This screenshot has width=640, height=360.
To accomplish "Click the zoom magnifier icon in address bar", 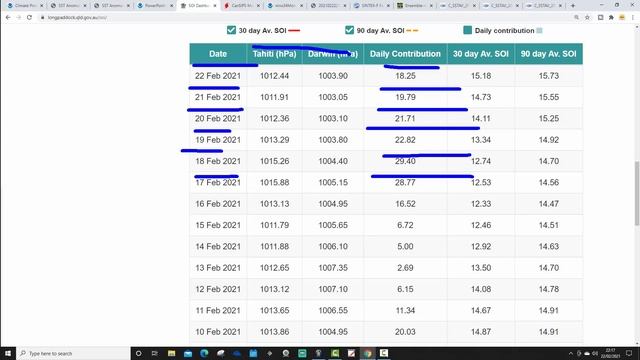I will [577, 18].
